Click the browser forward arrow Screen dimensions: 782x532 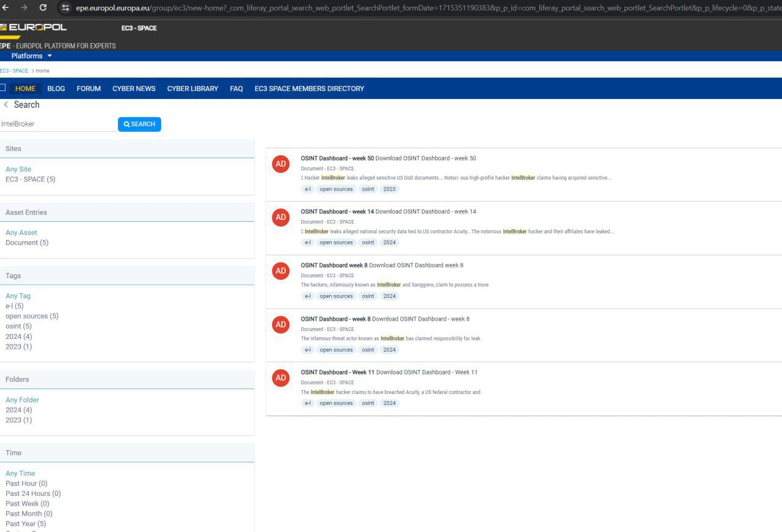click(24, 7)
